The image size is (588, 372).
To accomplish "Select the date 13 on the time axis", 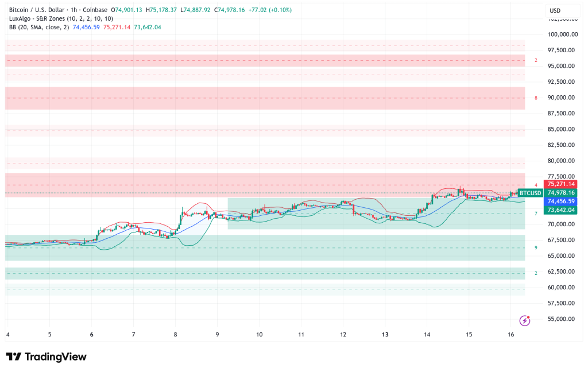I will click(x=385, y=334).
